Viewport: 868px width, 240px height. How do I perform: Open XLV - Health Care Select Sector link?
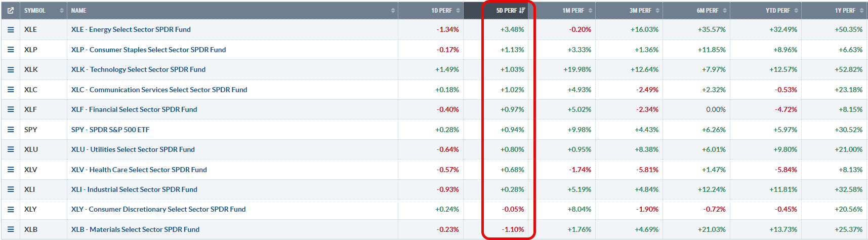click(139, 170)
